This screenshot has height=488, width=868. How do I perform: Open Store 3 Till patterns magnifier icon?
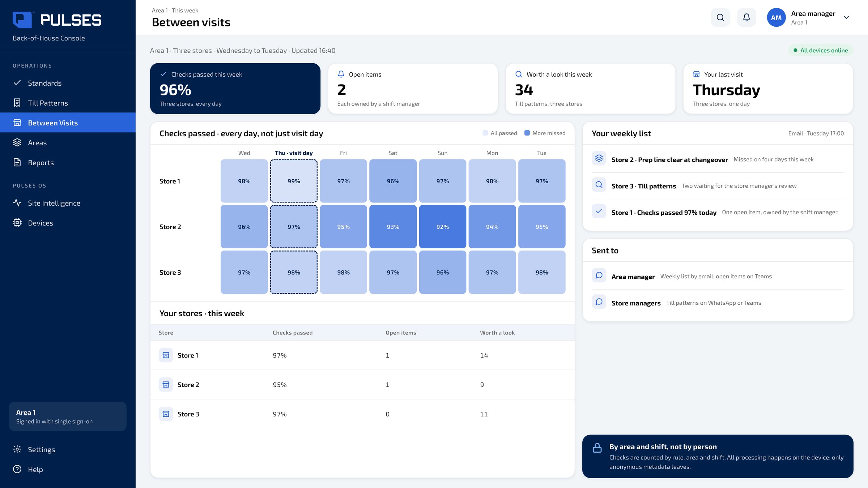coord(599,185)
